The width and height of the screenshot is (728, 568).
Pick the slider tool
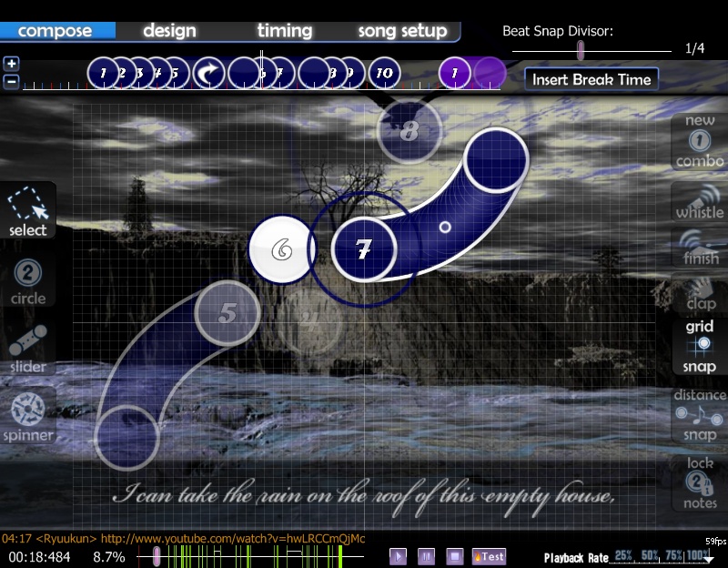(28, 349)
